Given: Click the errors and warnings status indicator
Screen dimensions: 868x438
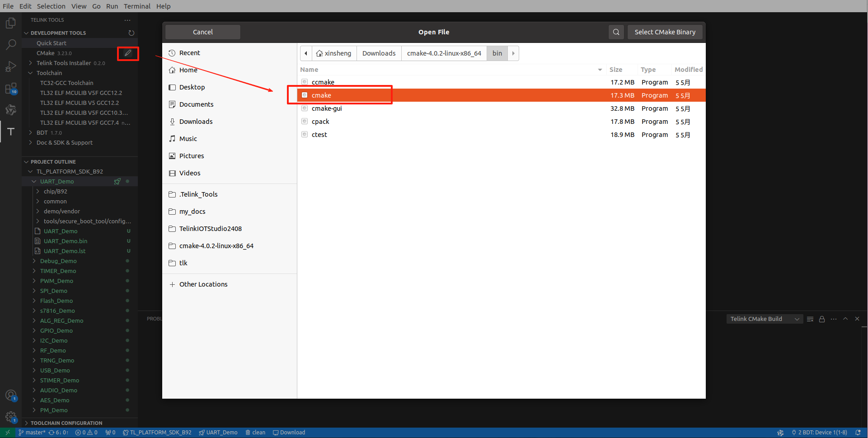Looking at the screenshot, I should pyautogui.click(x=86, y=433).
